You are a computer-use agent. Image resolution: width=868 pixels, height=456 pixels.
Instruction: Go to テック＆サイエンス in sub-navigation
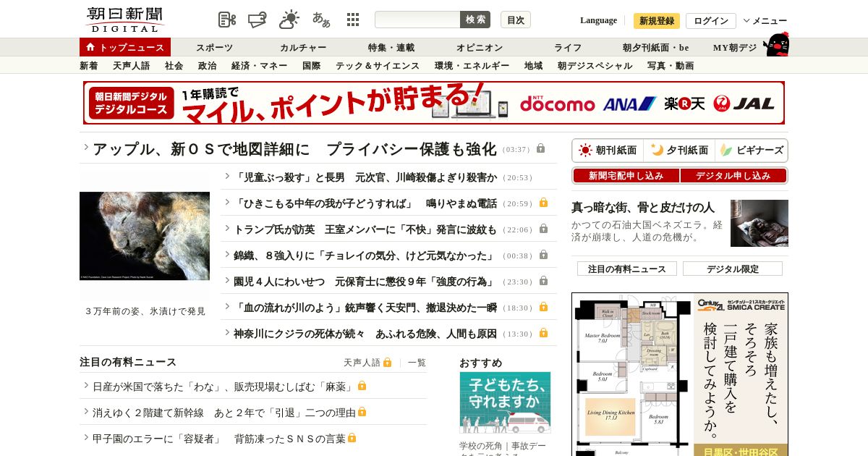tap(378, 66)
